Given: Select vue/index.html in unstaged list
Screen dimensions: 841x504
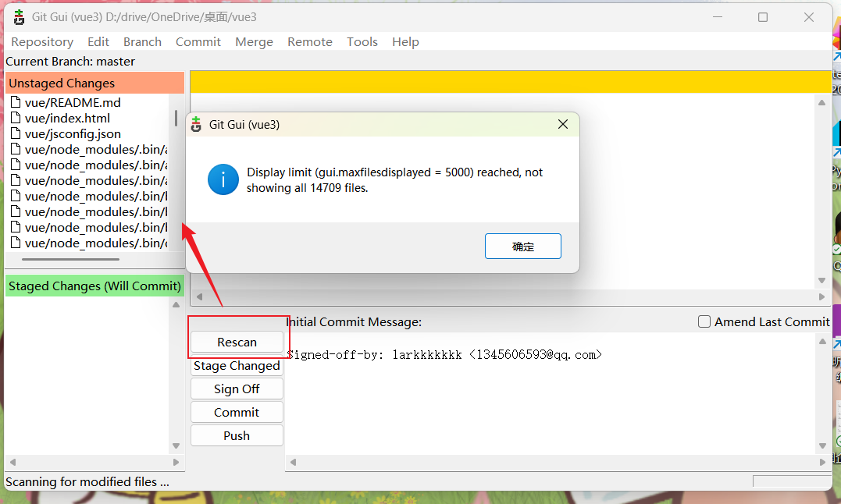Looking at the screenshot, I should coord(67,118).
